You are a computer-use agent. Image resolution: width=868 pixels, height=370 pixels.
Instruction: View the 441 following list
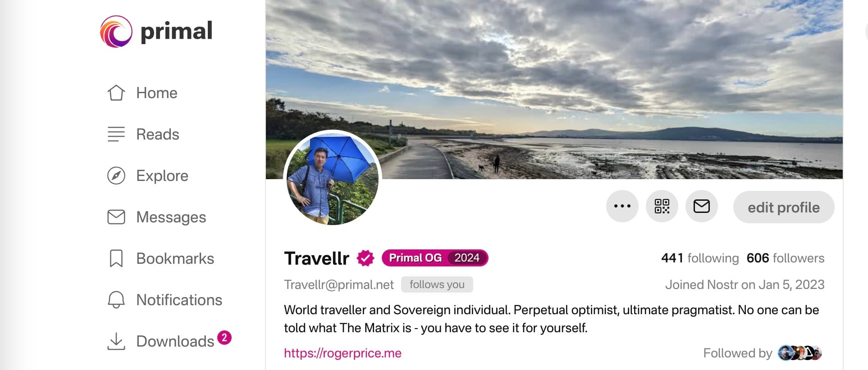coord(700,258)
